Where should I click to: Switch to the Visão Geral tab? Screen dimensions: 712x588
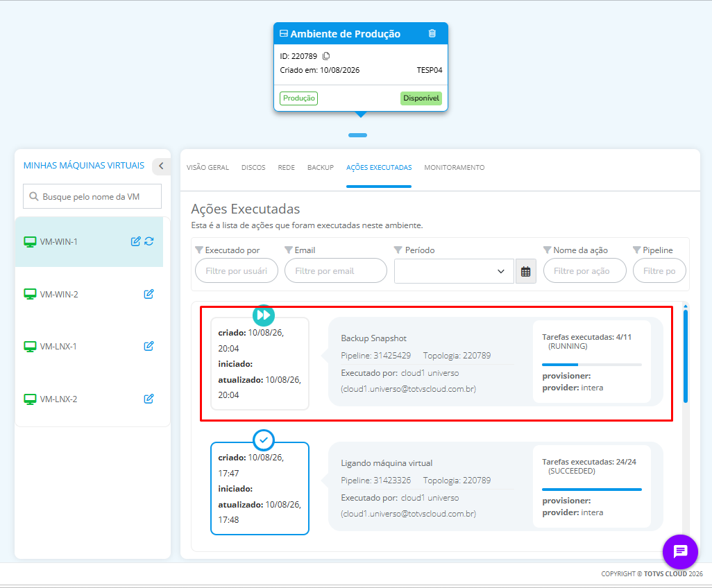tap(207, 167)
